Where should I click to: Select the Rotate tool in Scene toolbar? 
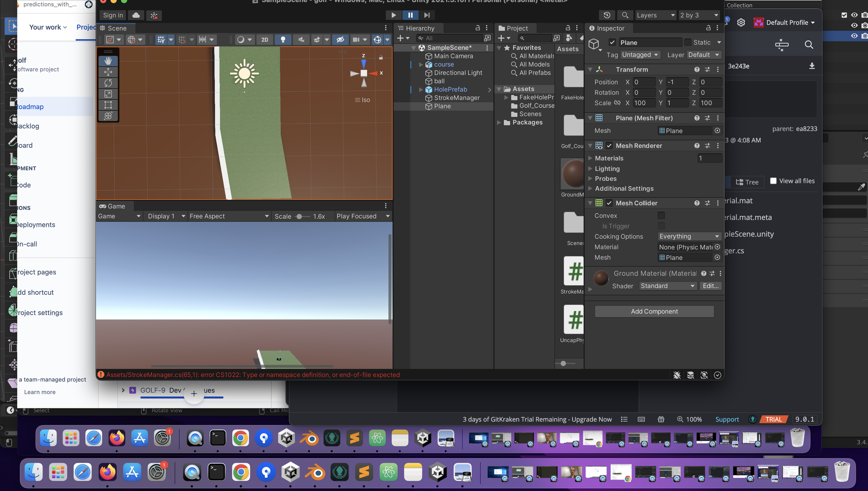(x=108, y=83)
